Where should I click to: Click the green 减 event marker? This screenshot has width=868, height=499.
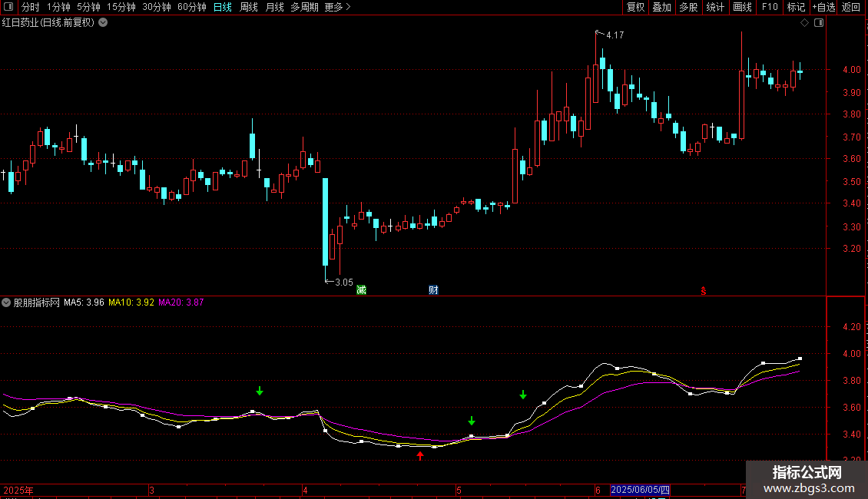362,290
